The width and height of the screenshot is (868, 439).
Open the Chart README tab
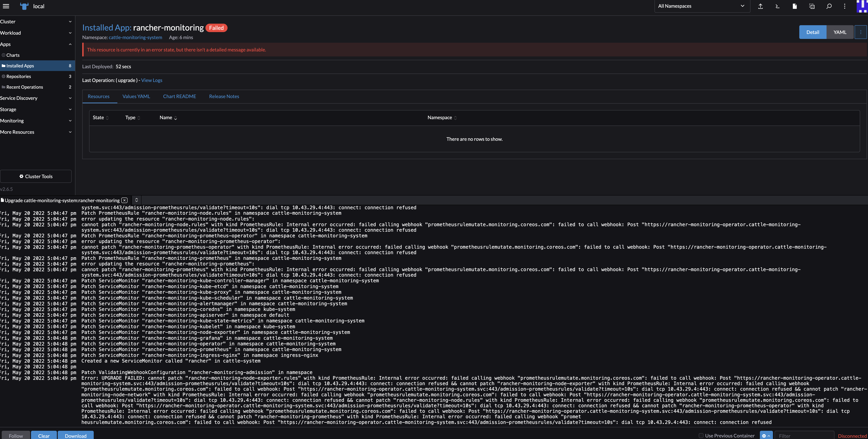point(179,96)
